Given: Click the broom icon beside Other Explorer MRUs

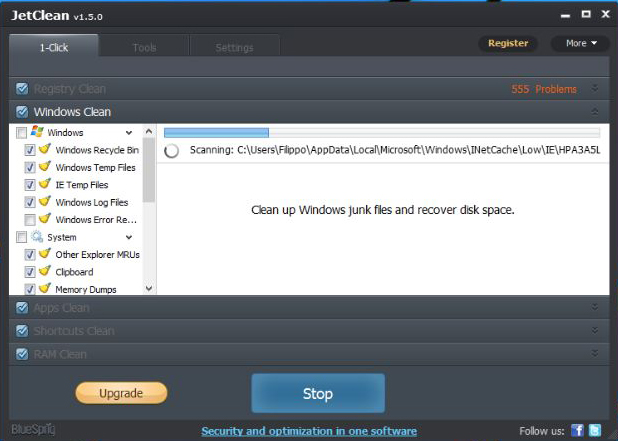Looking at the screenshot, I should [x=45, y=253].
